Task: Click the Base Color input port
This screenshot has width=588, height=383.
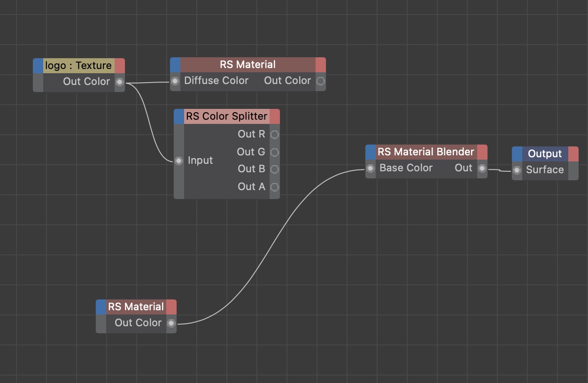Action: [371, 169]
